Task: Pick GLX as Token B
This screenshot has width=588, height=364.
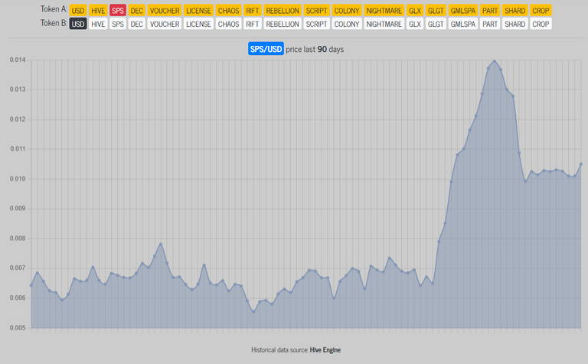Action: click(x=415, y=24)
